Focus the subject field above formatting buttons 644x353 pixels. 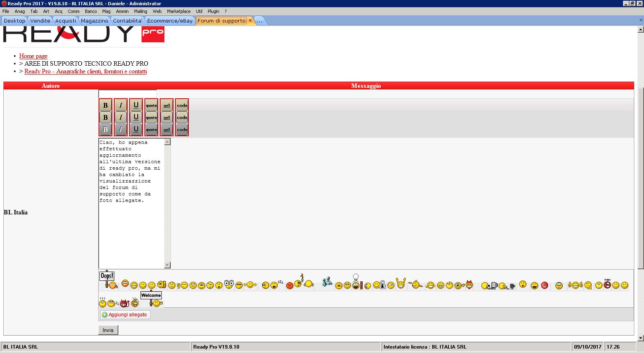pos(128,94)
